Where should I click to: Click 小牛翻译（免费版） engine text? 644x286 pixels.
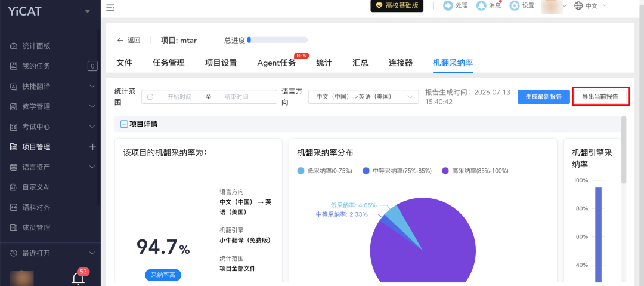[246, 240]
